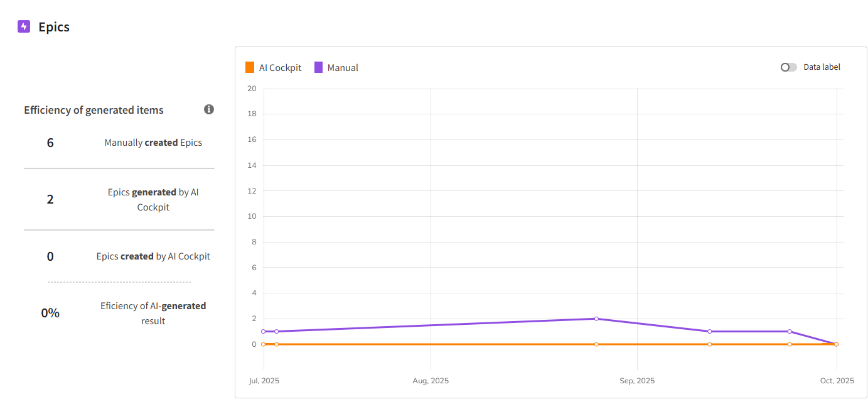Hide the Manual series via legend text
This screenshot has height=399, width=868.
pos(343,68)
